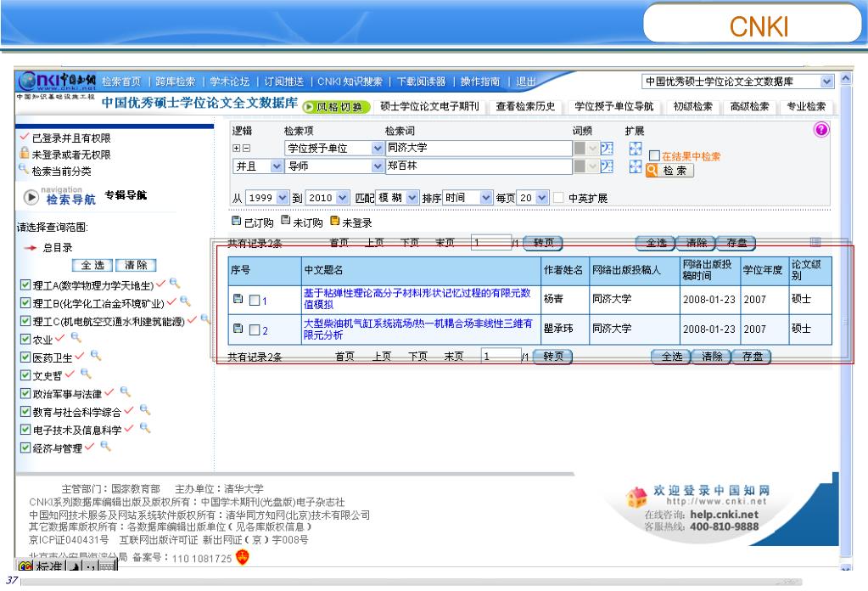Open the 导师 search field dropdown
The width and height of the screenshot is (868, 591).
click(378, 166)
